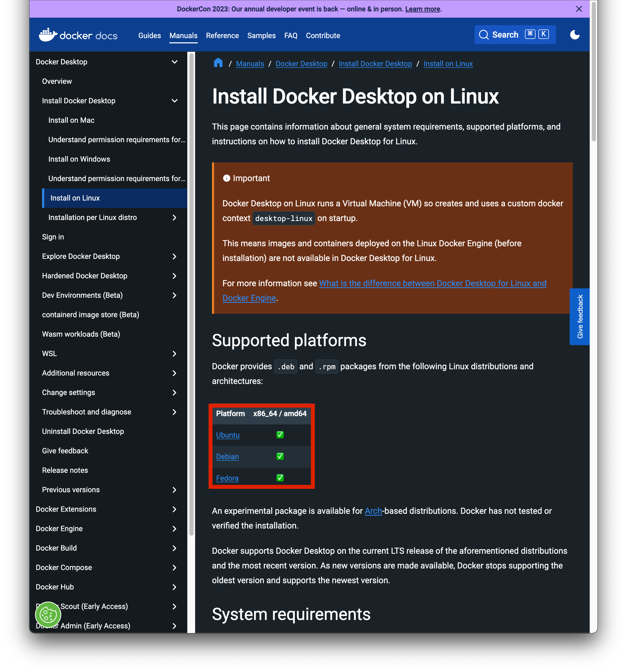Viewport: 627px width, 672px height.
Task: Open Wasm workloads (Beta) page
Action: tap(81, 334)
